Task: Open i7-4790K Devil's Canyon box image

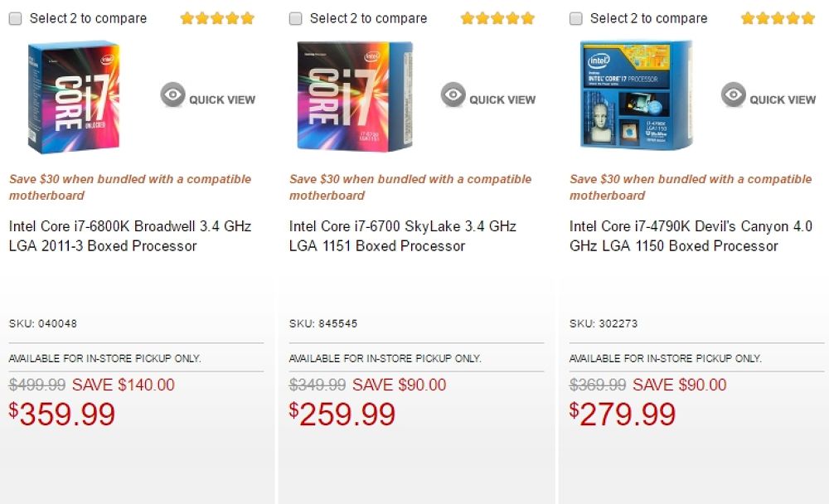Action: (636, 95)
